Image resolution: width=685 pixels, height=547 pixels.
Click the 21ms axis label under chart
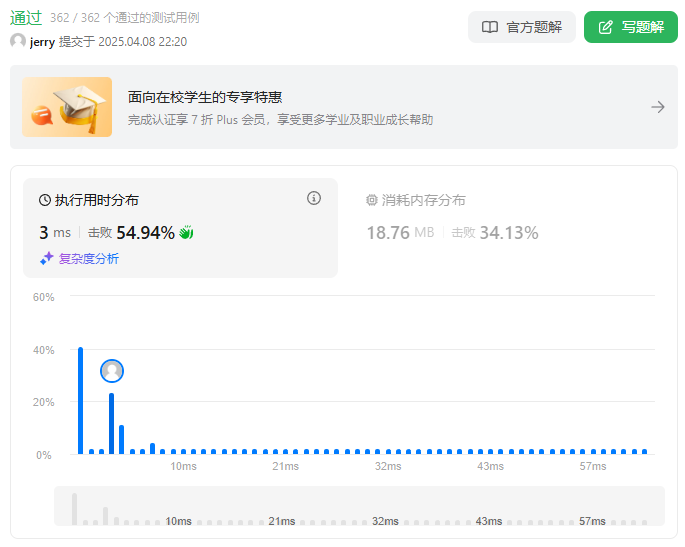click(285, 466)
